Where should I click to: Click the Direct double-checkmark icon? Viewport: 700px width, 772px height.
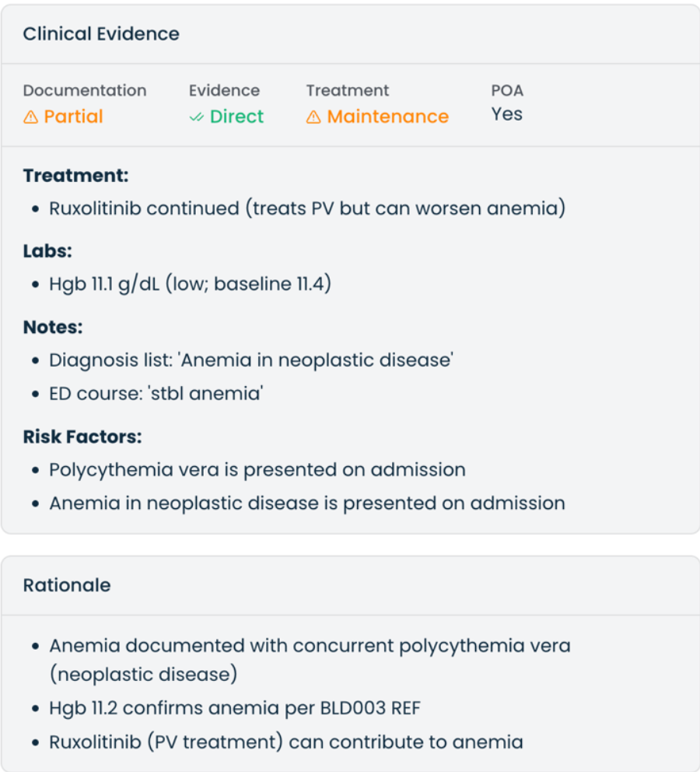196,118
